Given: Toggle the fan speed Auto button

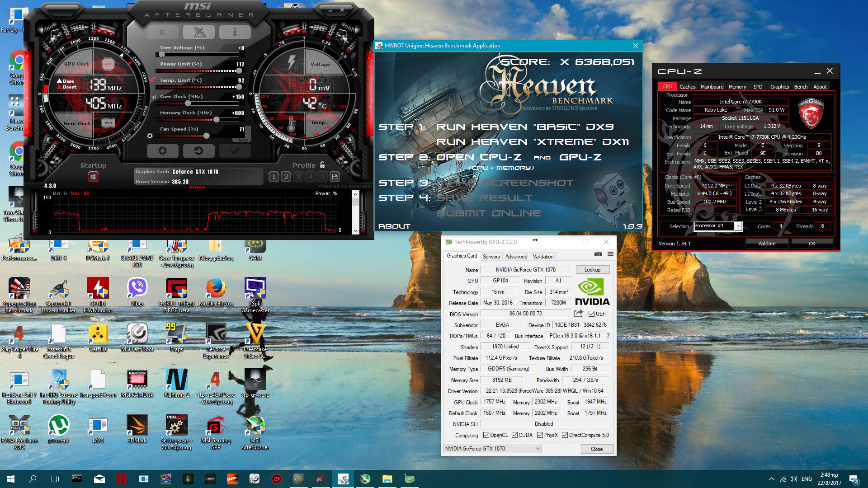Looking at the screenshot, I should (243, 140).
